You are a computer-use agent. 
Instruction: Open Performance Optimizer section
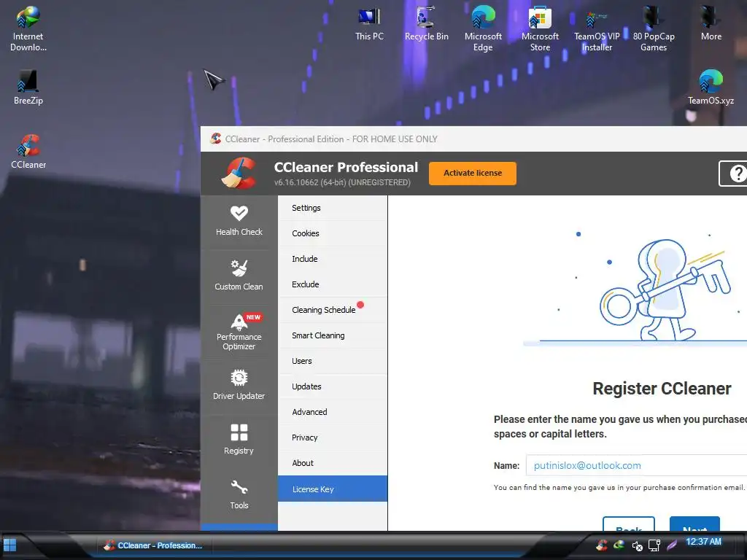239,332
